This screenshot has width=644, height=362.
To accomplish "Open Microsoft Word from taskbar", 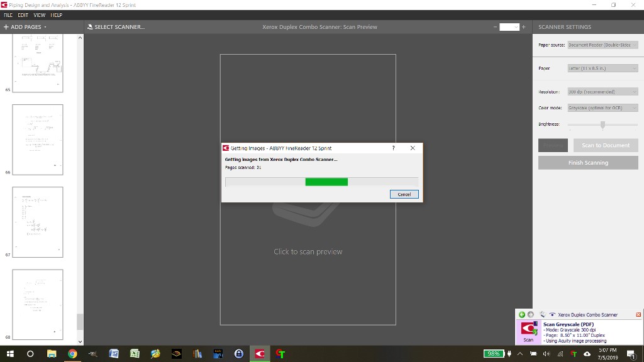I will (x=114, y=354).
